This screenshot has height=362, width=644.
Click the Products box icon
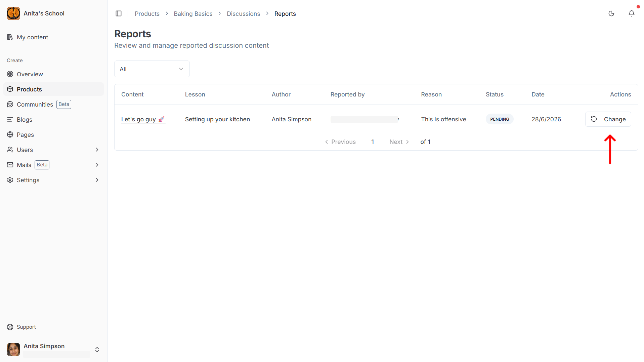pyautogui.click(x=10, y=89)
